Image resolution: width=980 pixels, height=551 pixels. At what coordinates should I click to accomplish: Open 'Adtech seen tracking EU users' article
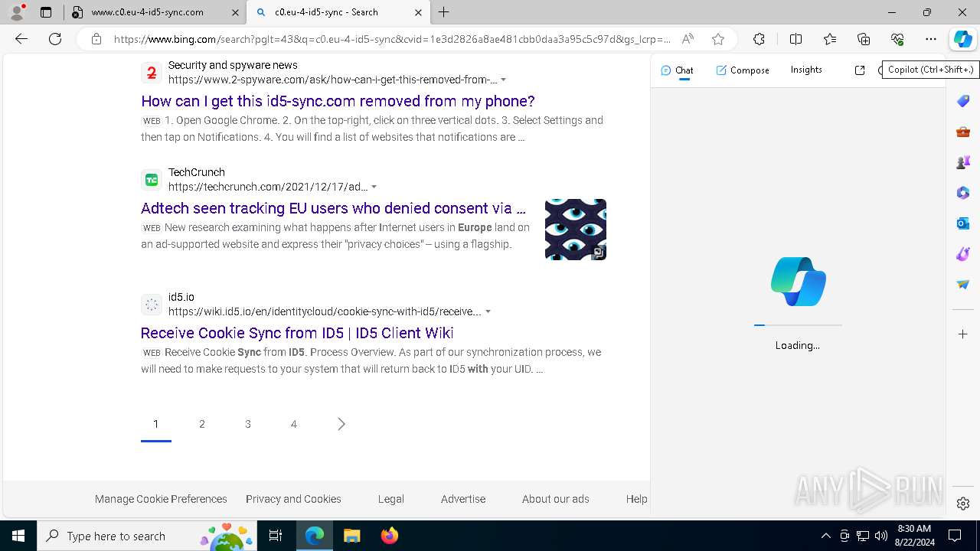[x=334, y=208]
